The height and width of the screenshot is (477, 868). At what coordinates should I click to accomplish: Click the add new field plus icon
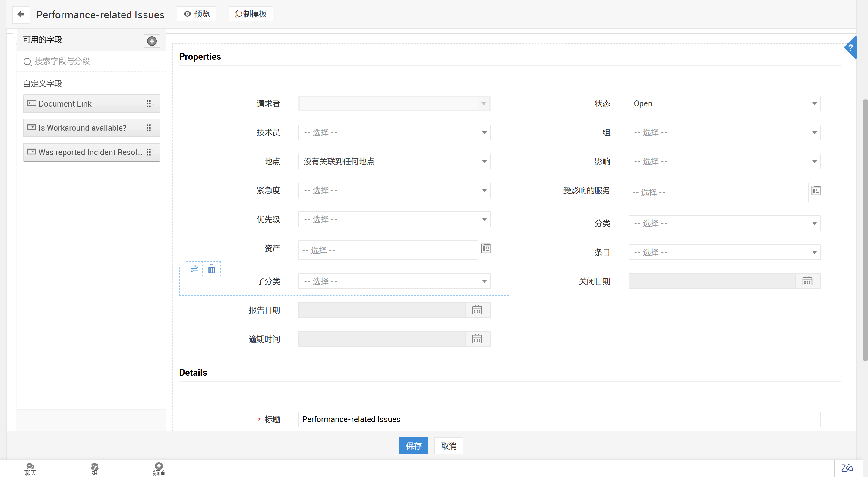(152, 41)
